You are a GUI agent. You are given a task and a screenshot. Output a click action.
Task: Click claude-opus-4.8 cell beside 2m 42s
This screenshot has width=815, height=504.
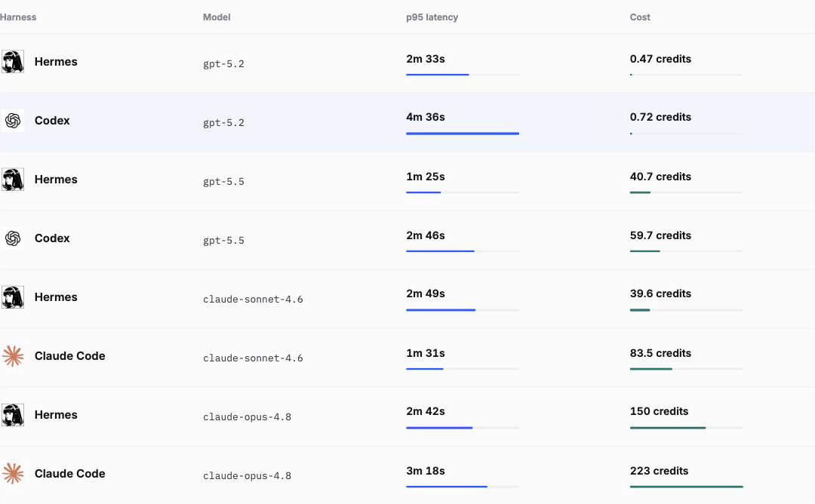[x=247, y=416]
